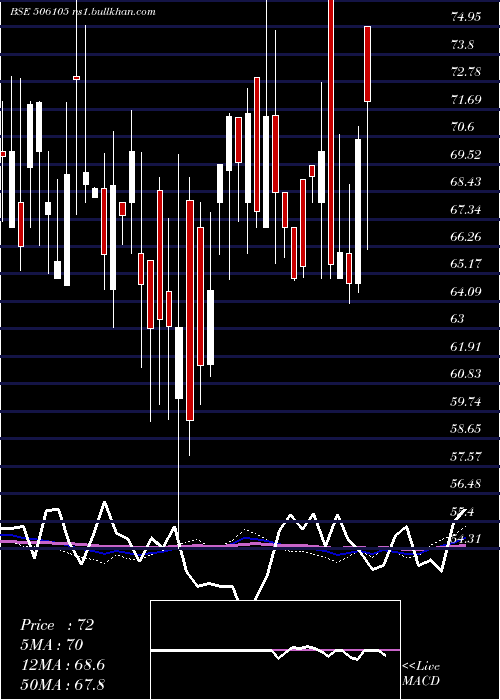The image size is (500, 700).
Task: Click the 12MA : 68.6 readout
Action: [62, 664]
